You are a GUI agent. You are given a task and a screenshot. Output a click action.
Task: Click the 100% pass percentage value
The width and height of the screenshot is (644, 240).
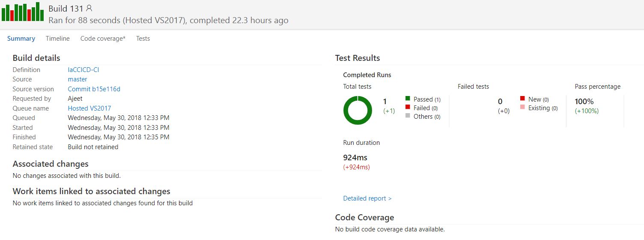(584, 102)
